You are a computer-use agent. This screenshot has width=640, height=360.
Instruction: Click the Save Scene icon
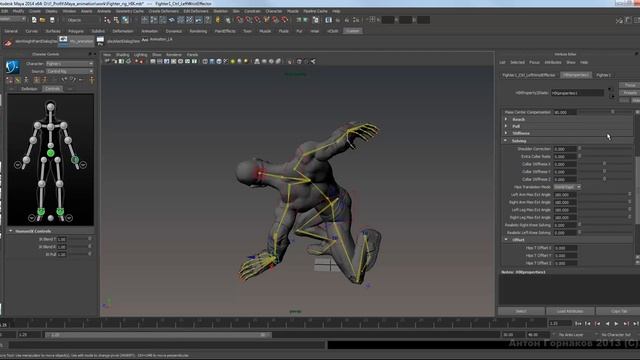pyautogui.click(x=52, y=20)
